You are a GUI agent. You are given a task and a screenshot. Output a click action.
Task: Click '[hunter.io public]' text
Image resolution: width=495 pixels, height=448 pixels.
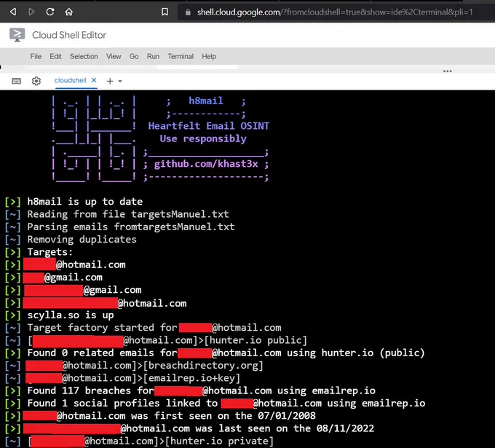coord(256,340)
